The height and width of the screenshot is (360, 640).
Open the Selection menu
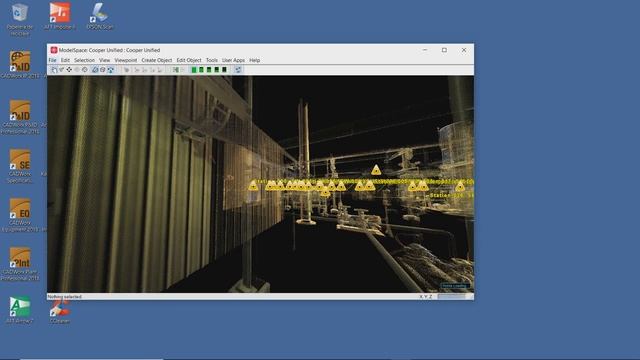point(84,60)
